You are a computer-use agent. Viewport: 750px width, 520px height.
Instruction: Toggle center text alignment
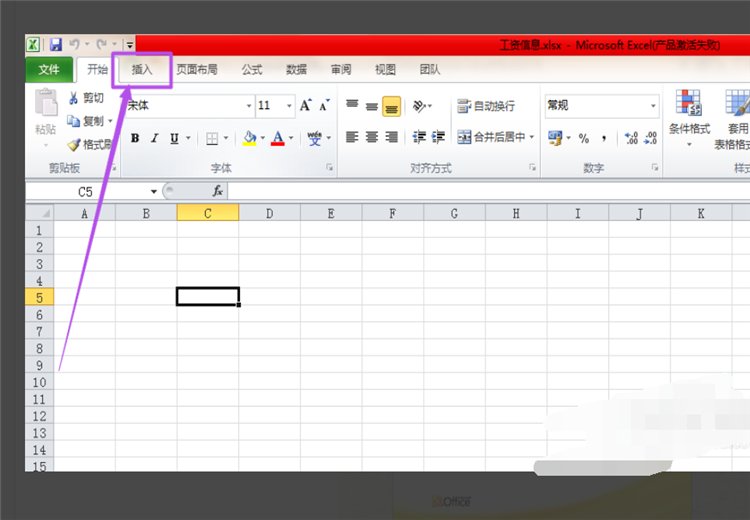point(372,137)
